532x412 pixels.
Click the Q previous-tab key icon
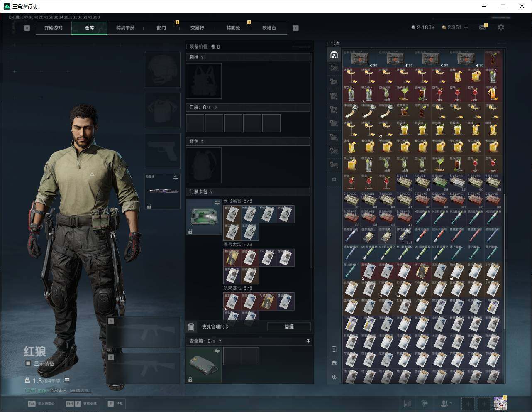click(x=27, y=28)
